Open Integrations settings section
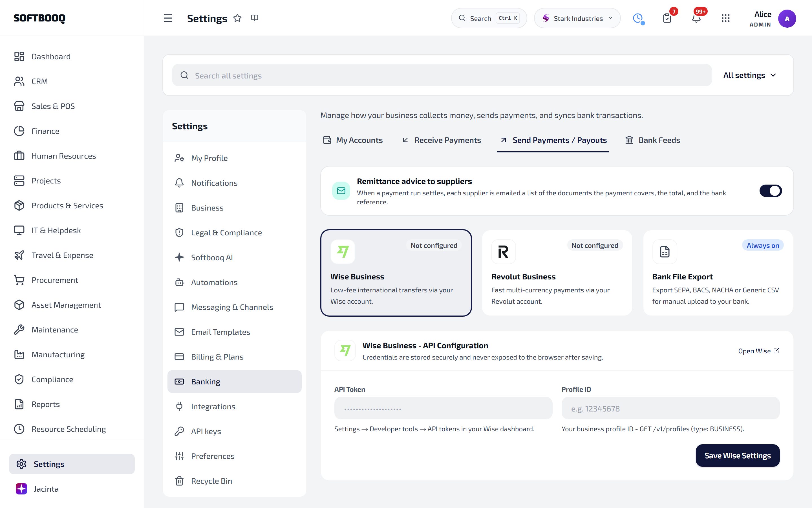The width and height of the screenshot is (812, 508). click(235, 406)
